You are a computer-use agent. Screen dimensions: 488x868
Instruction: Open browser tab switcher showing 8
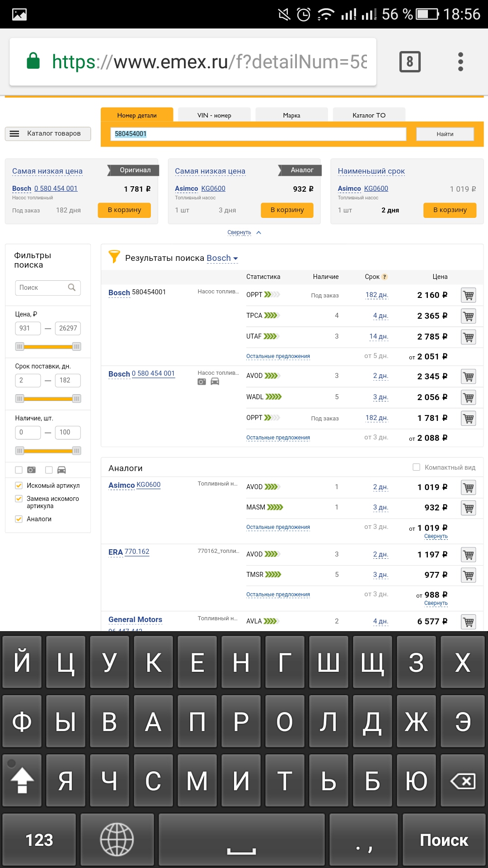(x=410, y=62)
